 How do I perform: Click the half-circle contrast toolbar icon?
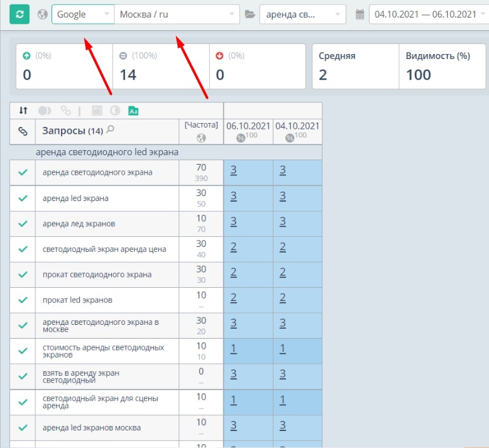click(x=115, y=111)
